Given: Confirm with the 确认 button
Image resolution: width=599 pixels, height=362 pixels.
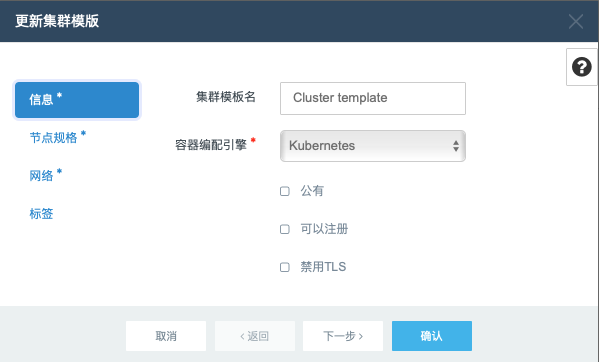Looking at the screenshot, I should (432, 336).
